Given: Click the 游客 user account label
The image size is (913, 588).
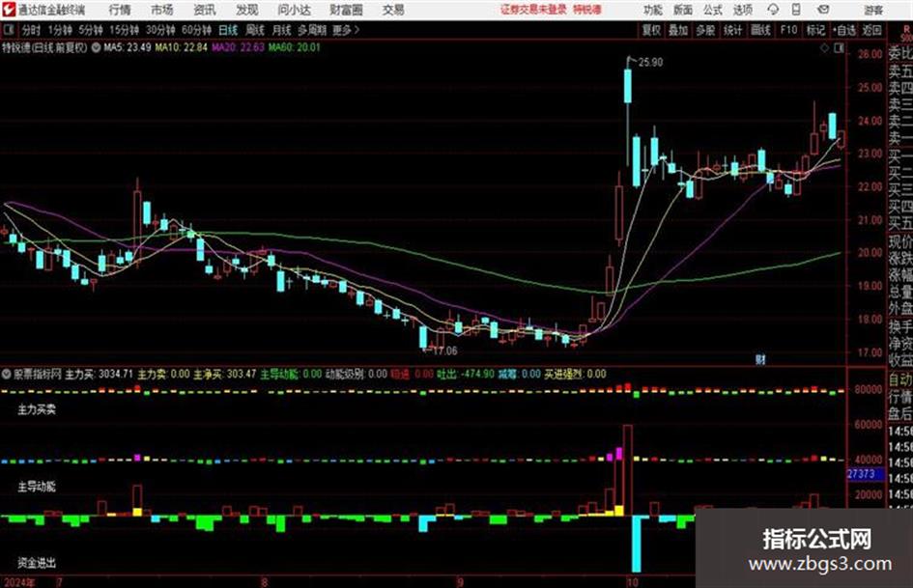Looking at the screenshot, I should tap(872, 10).
